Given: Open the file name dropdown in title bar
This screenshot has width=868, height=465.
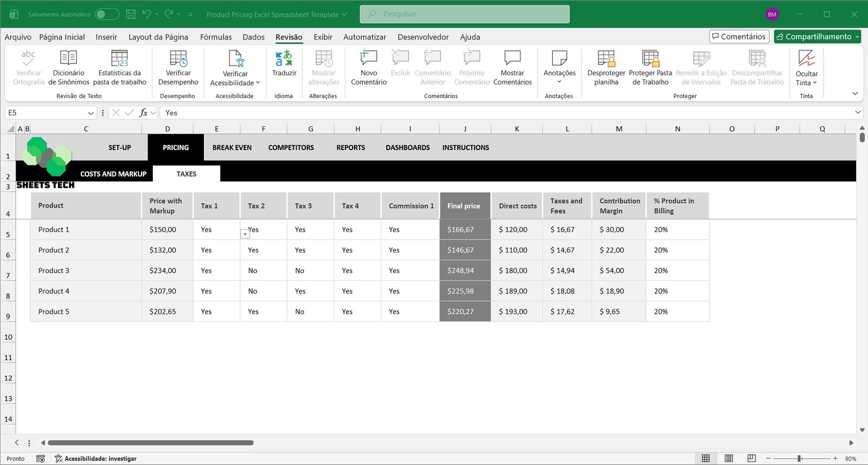Looking at the screenshot, I should click(x=344, y=15).
